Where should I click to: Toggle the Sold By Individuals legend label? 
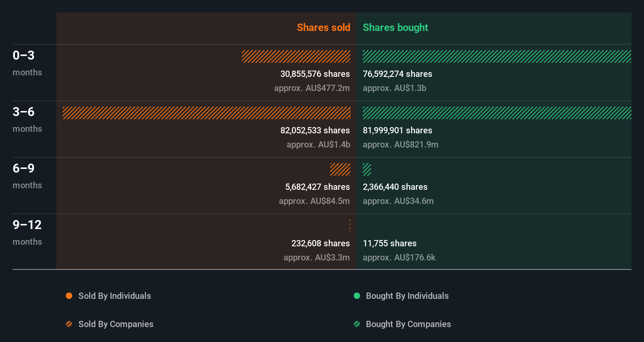(x=115, y=296)
